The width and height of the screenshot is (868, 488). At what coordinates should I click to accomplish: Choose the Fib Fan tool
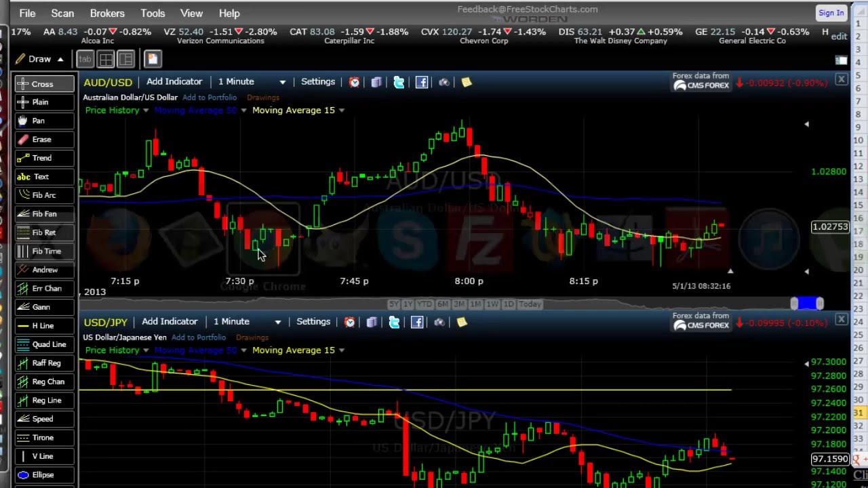pos(45,214)
